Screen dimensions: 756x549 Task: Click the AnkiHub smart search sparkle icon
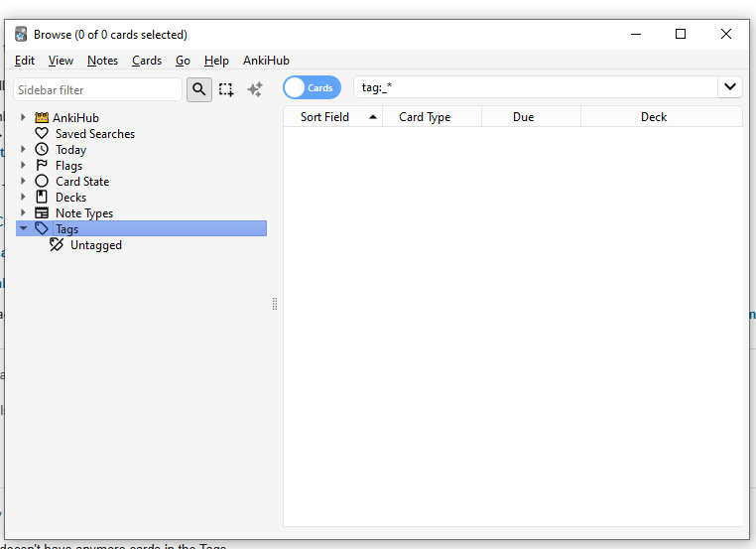pos(254,89)
